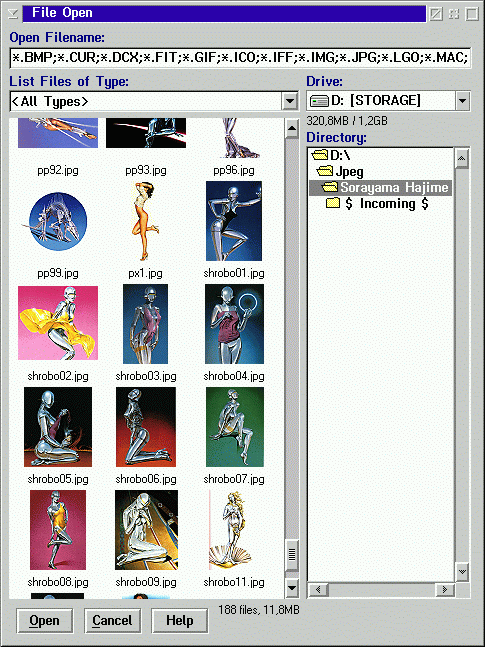
Task: Click the pp92.jpg file name
Action: click(58, 170)
